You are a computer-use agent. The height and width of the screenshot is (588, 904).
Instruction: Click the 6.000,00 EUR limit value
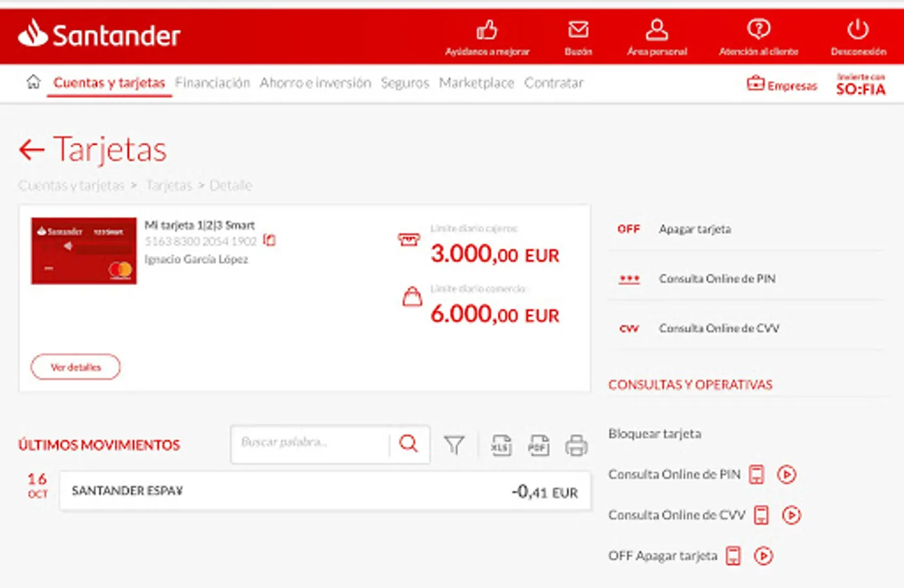[495, 314]
